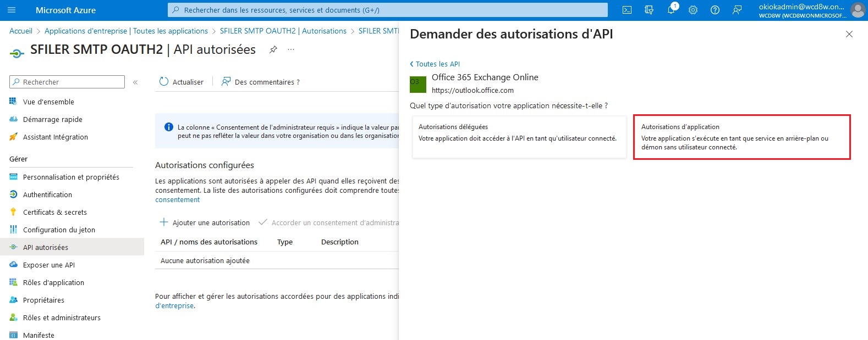Open Démarrage rapide menu item
The width and height of the screenshot is (868, 340).
(53, 119)
